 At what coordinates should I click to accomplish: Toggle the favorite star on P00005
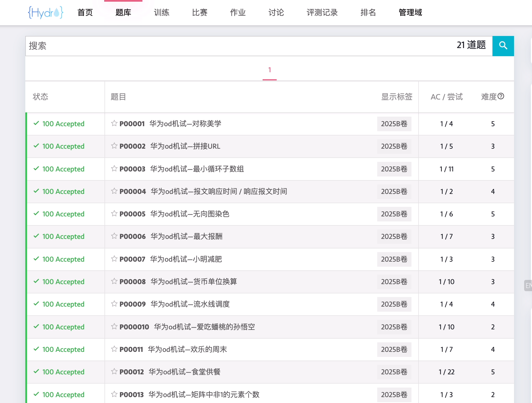[114, 214]
